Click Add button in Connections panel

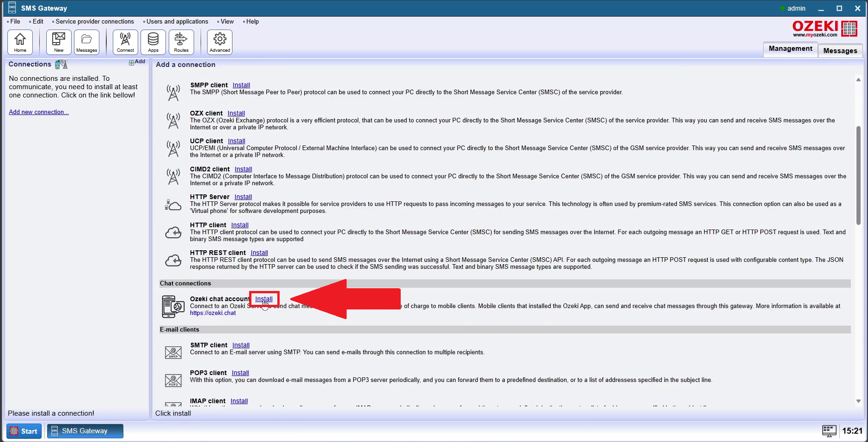(137, 62)
